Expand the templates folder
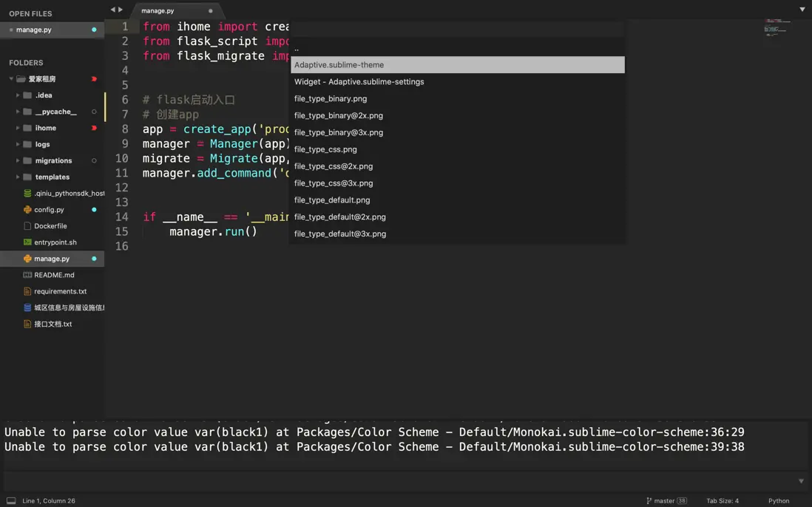The height and width of the screenshot is (507, 812). click(x=18, y=177)
